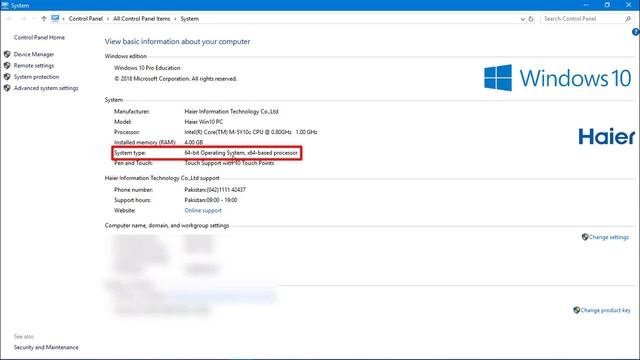Click 'Haier Information Technology Co.,Ltd' manufacturer value

pos(231,111)
